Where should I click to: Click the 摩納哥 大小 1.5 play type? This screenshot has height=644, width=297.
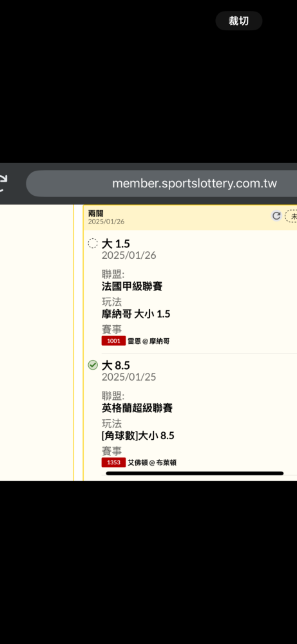coord(136,314)
